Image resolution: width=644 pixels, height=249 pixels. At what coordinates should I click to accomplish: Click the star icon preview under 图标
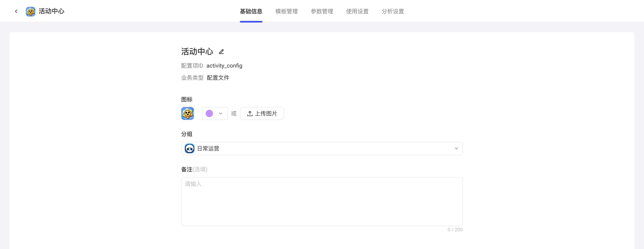188,113
